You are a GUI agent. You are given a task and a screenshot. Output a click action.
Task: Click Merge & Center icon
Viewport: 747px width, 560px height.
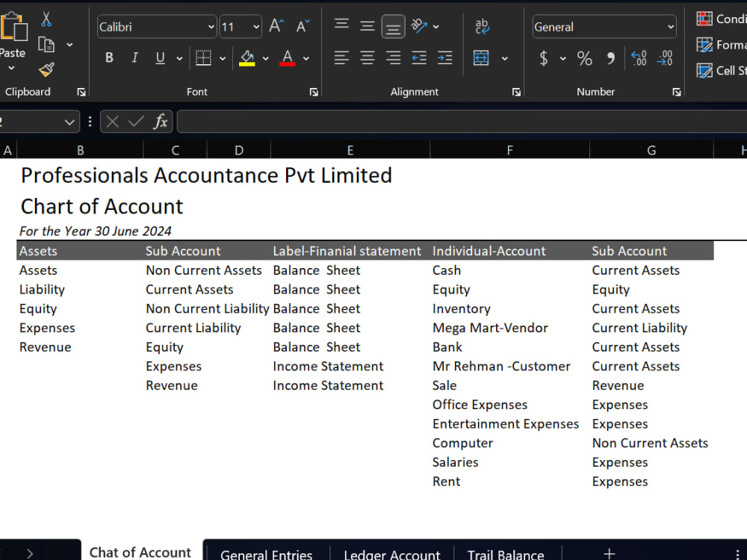pyautogui.click(x=481, y=57)
